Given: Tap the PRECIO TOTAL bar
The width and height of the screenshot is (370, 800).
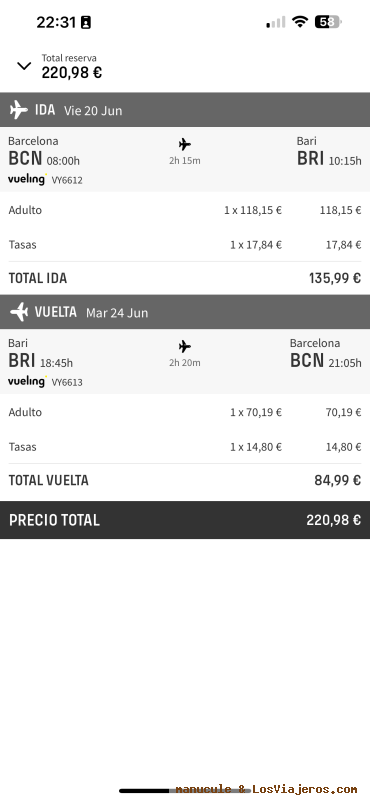Looking at the screenshot, I should 185,520.
